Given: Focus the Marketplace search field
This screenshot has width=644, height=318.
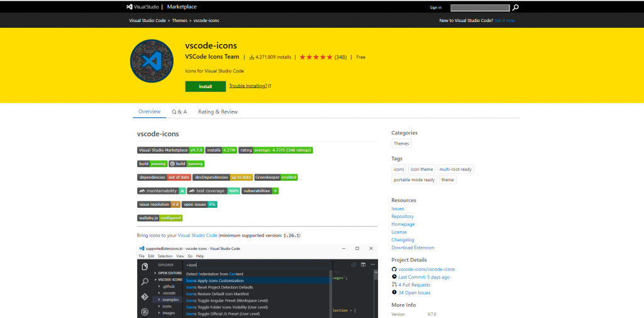Looking at the screenshot, I should (480, 8).
